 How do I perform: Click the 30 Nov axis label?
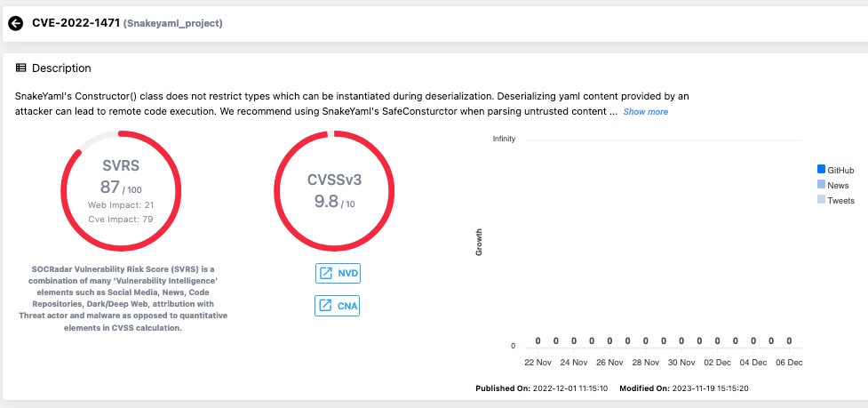point(681,363)
